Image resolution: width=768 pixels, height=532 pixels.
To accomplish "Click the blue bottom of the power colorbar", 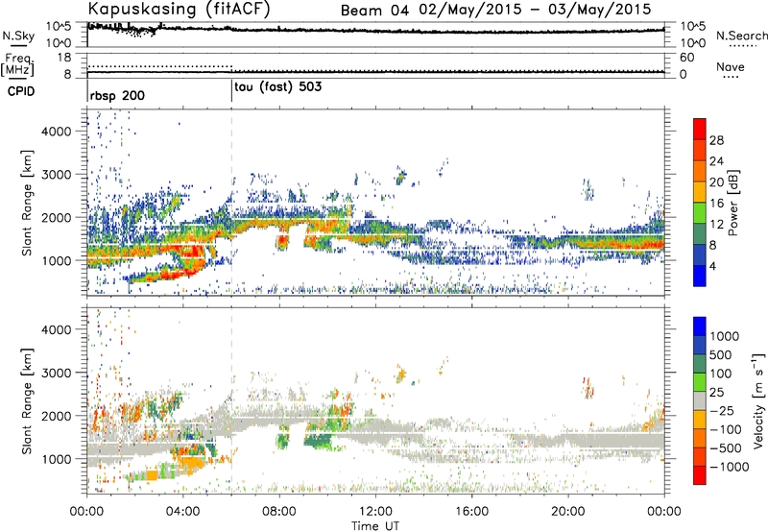I will click(x=700, y=276).
